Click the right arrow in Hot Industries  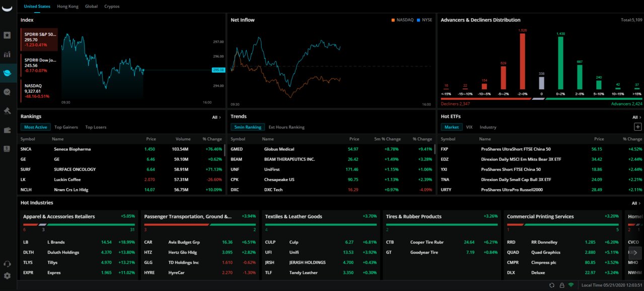pyautogui.click(x=635, y=253)
